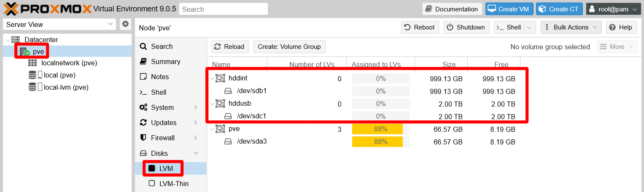The height and width of the screenshot is (192, 644).
Task: Open the Shell split-button dropdown arrow
Action: 530,27
